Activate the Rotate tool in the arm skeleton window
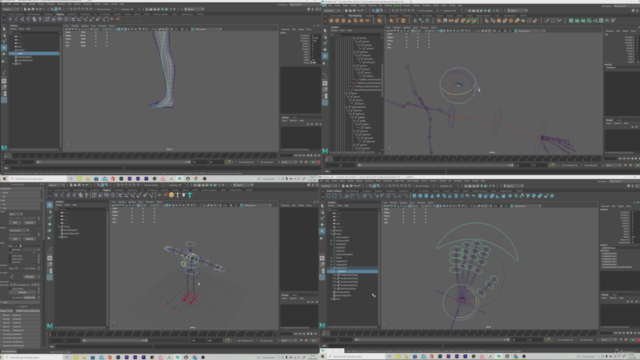This screenshot has width=640, height=360. tap(325, 56)
